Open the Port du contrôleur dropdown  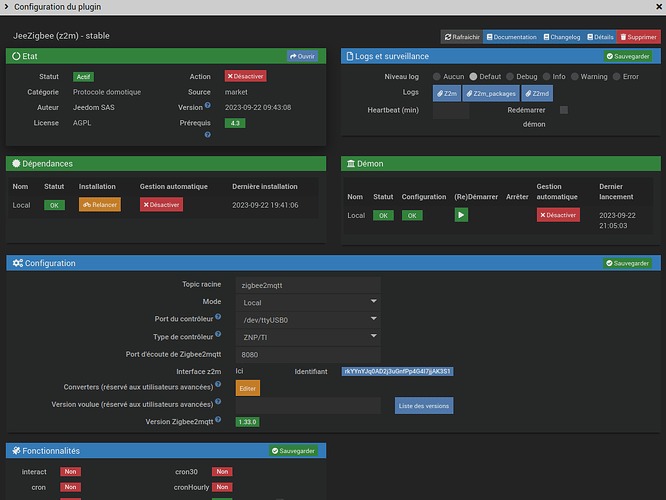coord(308,320)
